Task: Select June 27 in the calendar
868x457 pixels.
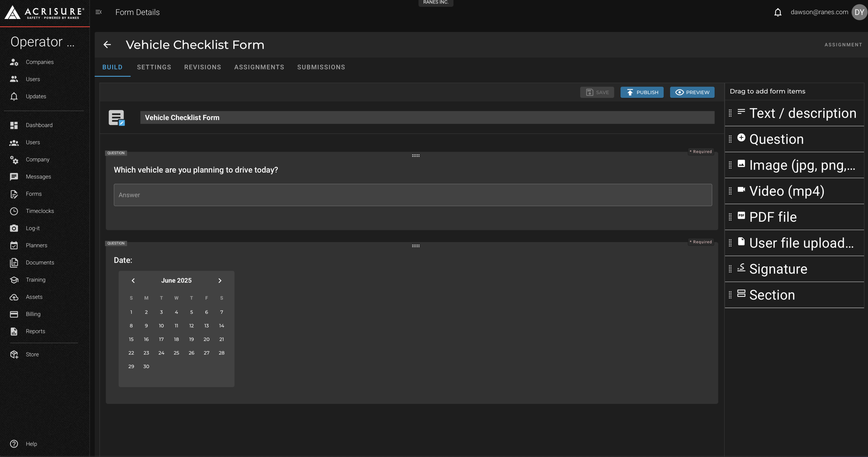Action: pos(206,353)
